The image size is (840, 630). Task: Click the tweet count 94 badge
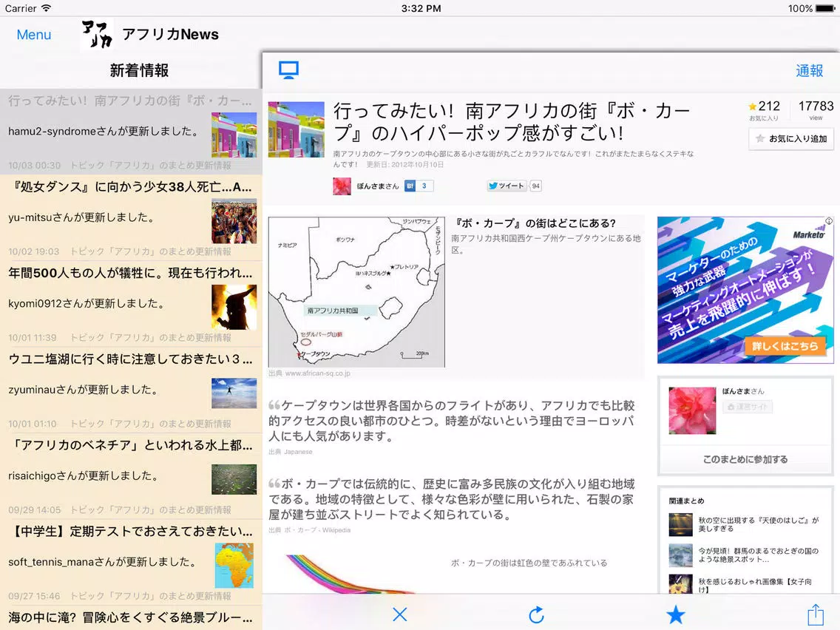[x=535, y=186]
